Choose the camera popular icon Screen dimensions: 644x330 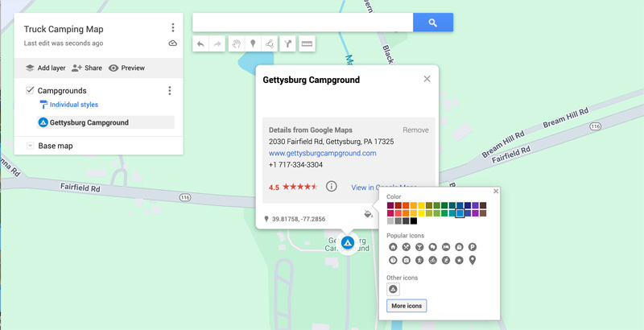click(407, 260)
